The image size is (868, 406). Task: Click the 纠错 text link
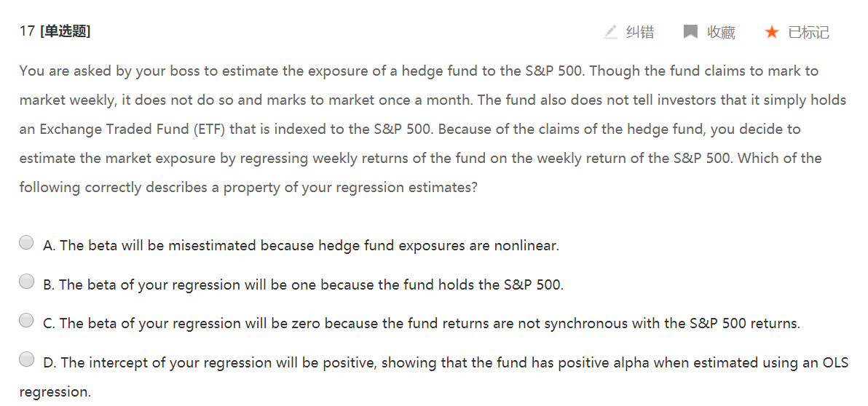pyautogui.click(x=640, y=32)
